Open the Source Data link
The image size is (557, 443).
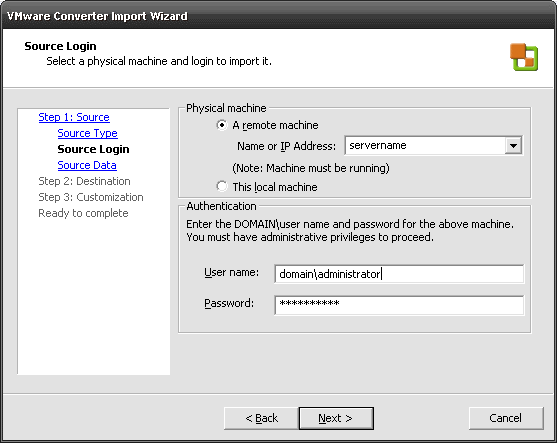87,165
